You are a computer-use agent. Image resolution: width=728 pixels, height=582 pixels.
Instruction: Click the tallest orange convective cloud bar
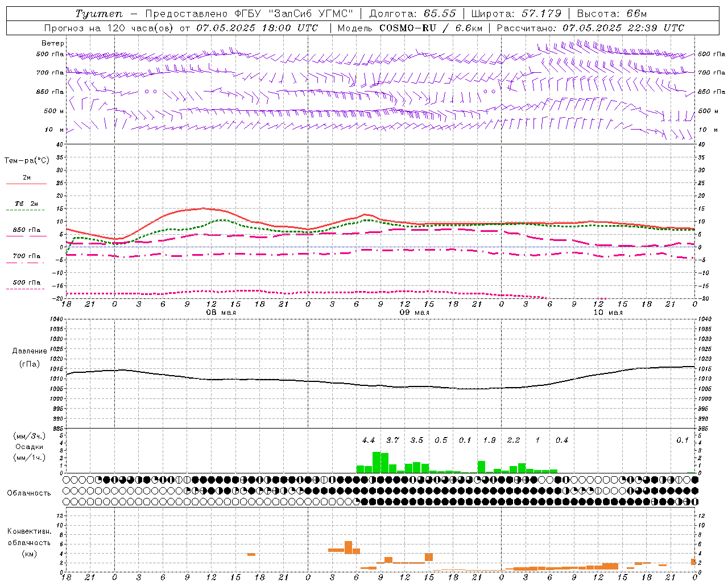349,547
